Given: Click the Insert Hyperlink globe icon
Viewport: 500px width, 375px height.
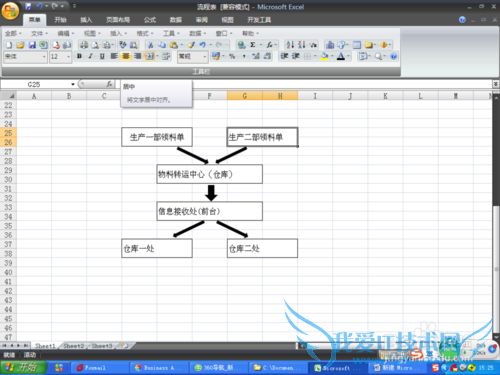Looking at the screenshot, I should pyautogui.click(x=242, y=45).
